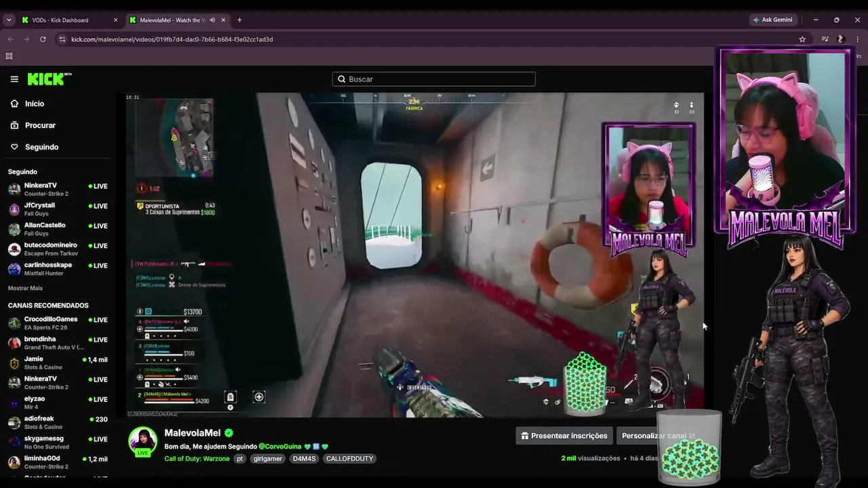Open butecodomineiro channel in sidebar
The image size is (868, 488).
58,249
